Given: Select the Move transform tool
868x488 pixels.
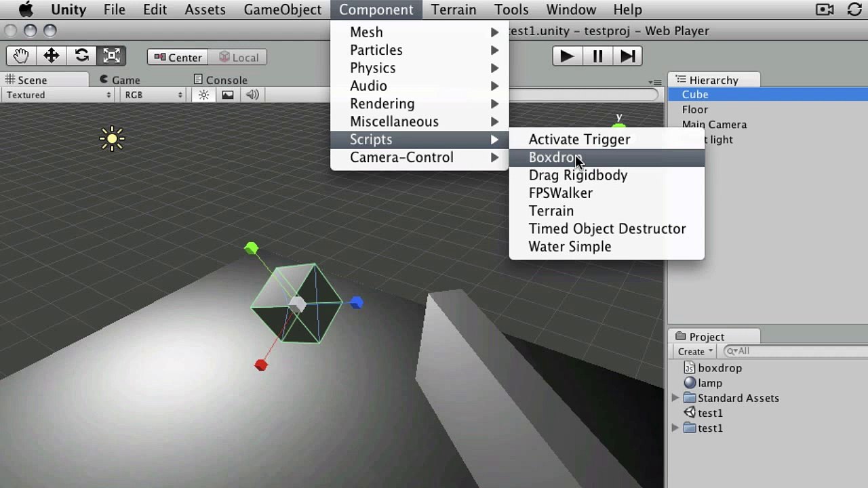Looking at the screenshot, I should click(52, 56).
